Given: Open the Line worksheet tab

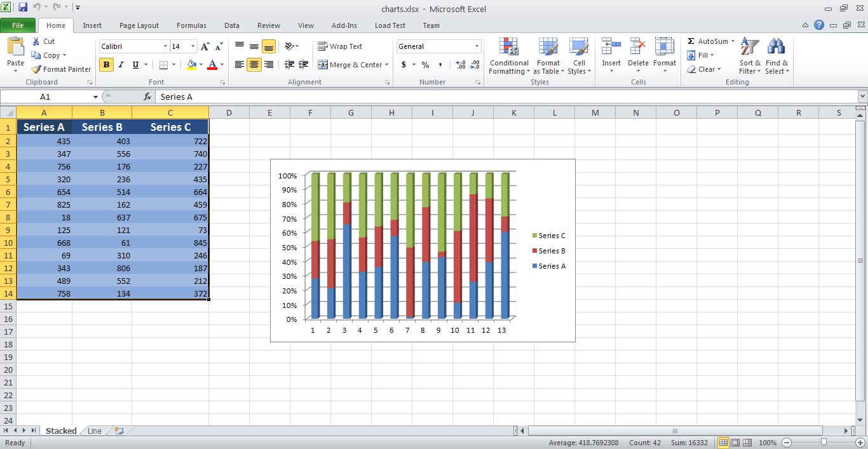Looking at the screenshot, I should tap(94, 431).
